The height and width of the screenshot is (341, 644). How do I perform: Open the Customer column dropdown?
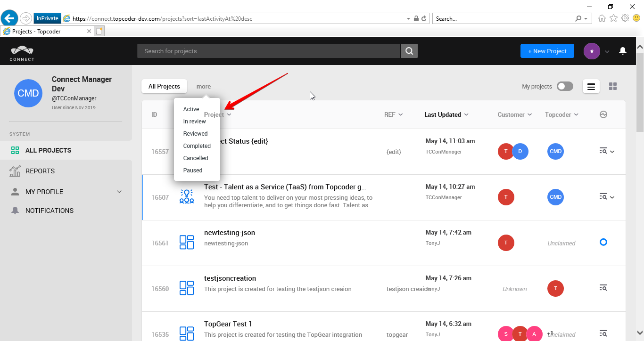[x=529, y=114]
